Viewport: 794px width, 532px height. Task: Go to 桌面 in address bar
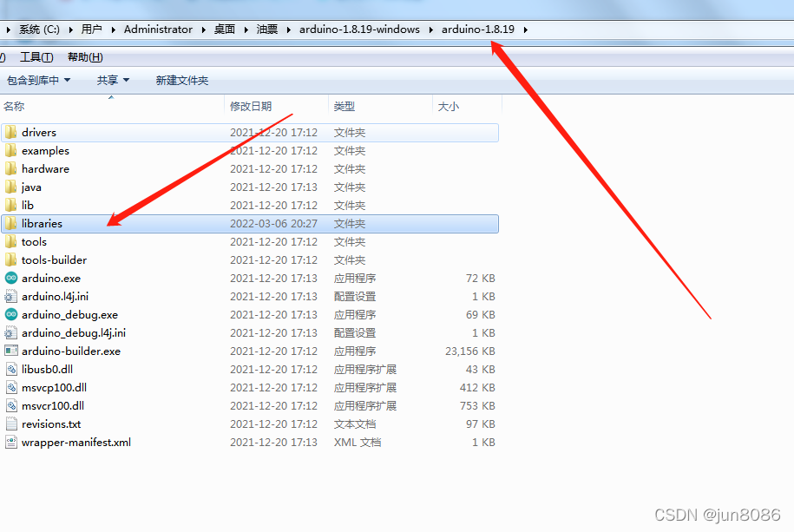pos(225,30)
